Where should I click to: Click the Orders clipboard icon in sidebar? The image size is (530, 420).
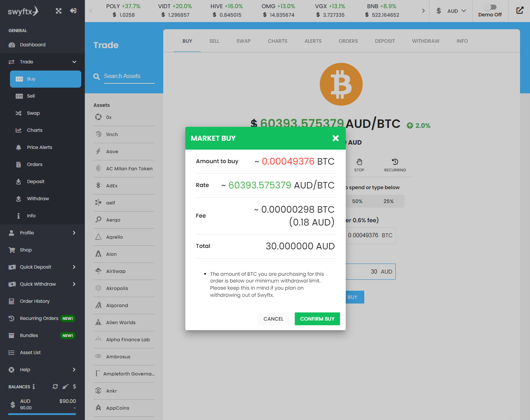tap(19, 165)
